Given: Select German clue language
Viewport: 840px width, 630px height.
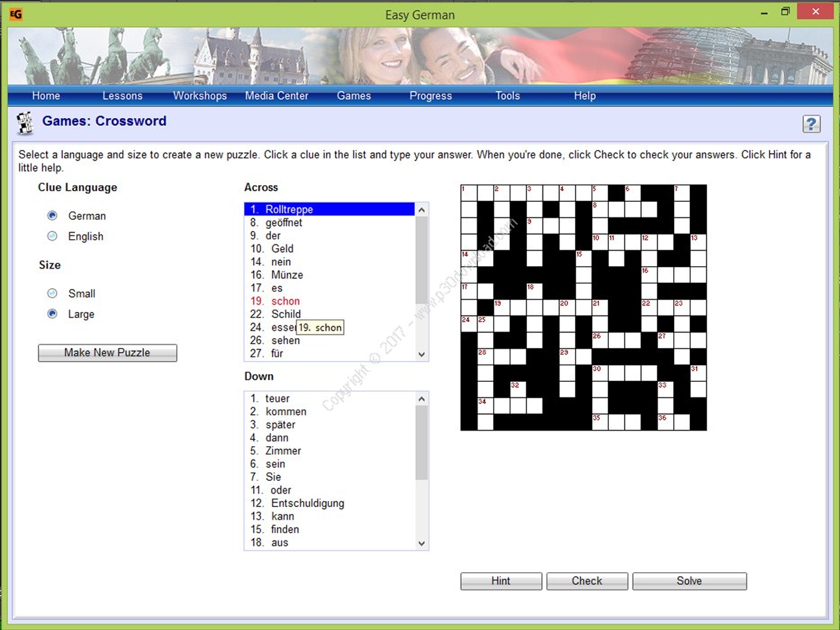Looking at the screenshot, I should point(52,216).
